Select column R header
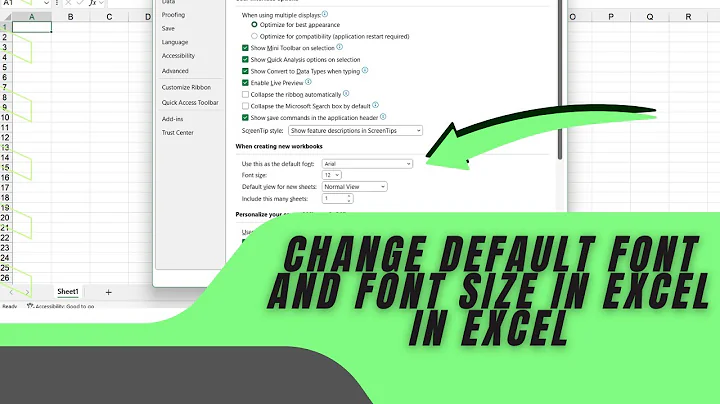Viewport: 720px width, 404px height. [688, 17]
